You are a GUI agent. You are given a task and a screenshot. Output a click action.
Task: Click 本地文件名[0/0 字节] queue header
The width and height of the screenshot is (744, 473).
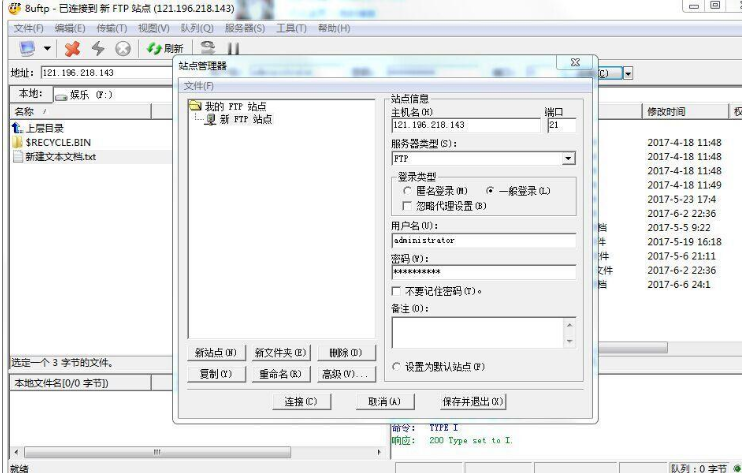(81, 383)
